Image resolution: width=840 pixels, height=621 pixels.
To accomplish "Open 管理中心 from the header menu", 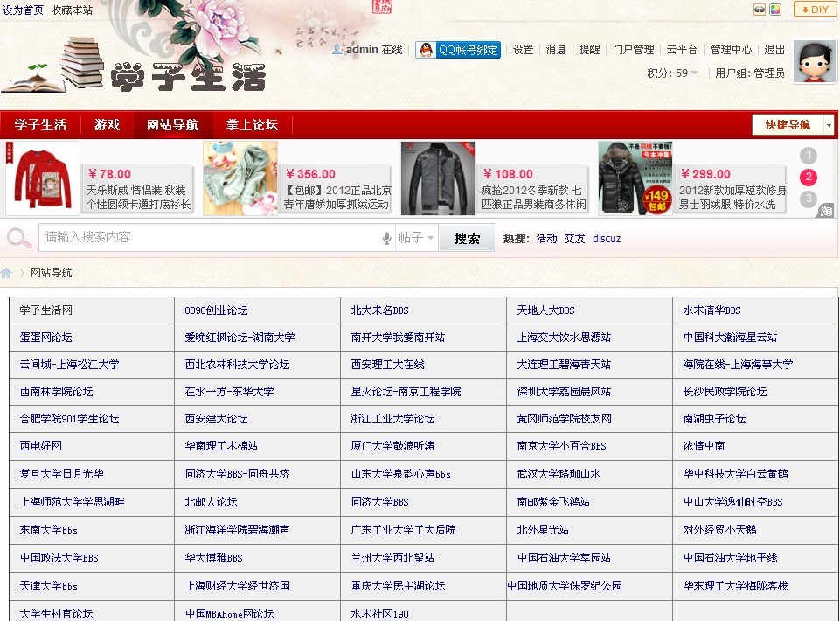I will (x=732, y=50).
